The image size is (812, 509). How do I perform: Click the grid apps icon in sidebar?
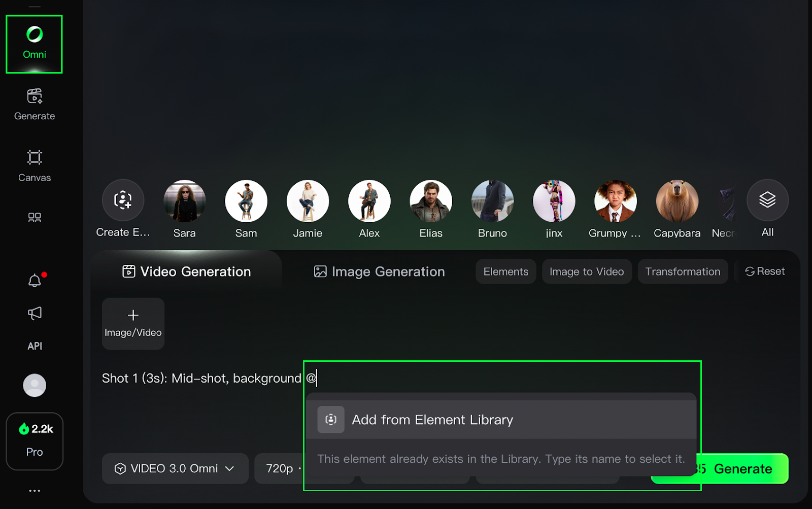click(34, 217)
